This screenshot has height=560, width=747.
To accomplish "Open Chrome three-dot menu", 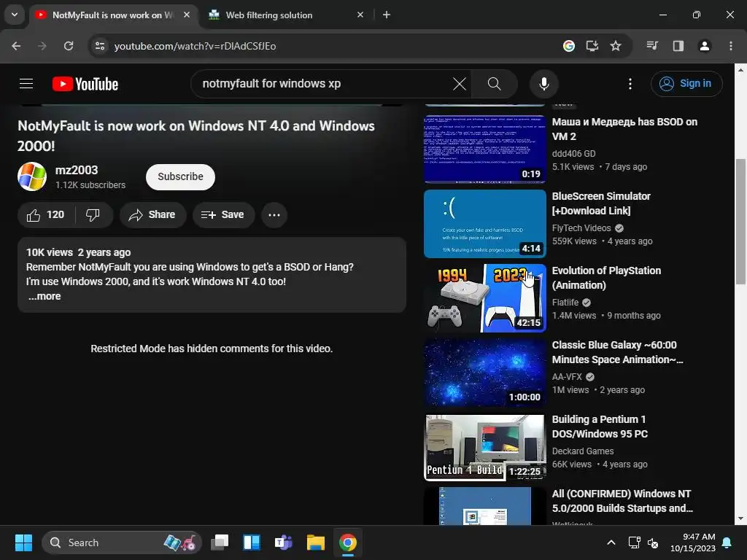I will tap(731, 46).
